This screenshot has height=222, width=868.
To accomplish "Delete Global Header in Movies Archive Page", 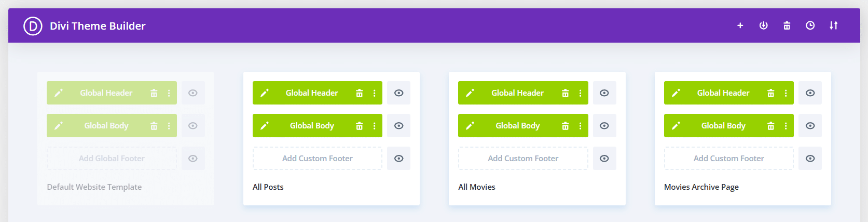I will [771, 93].
